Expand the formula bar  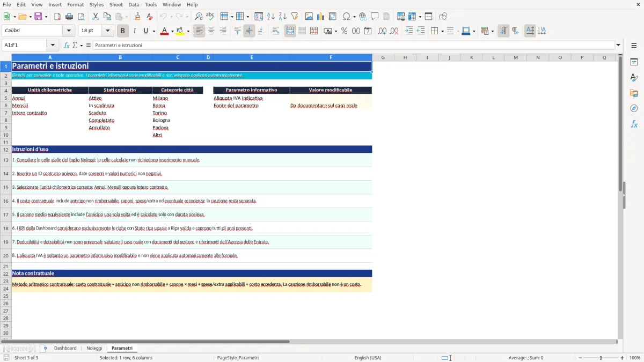618,45
